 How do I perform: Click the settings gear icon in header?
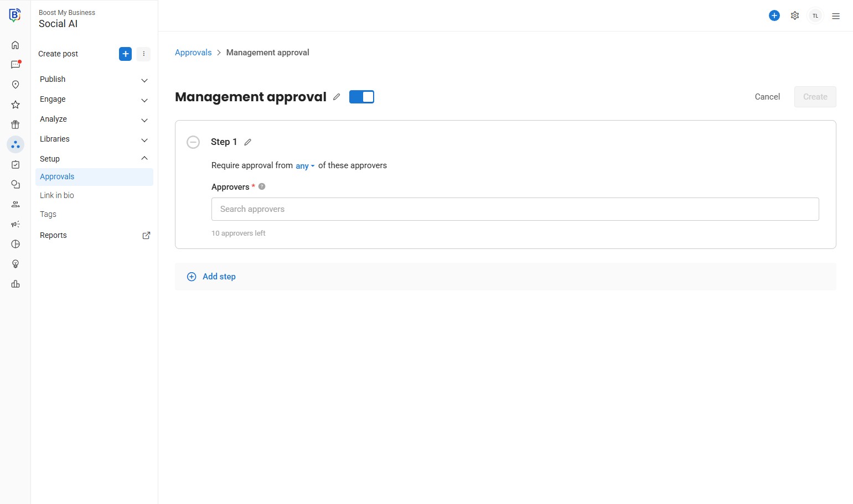tap(795, 15)
